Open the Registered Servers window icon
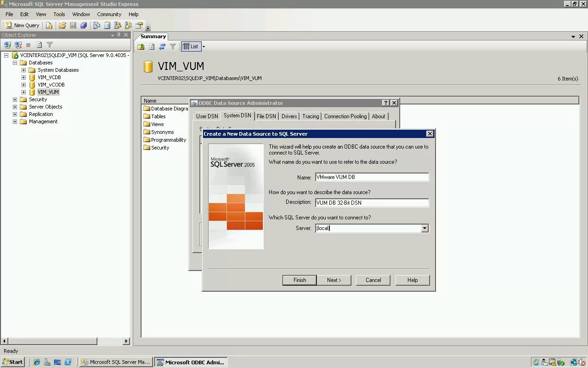Image resolution: width=588 pixels, height=368 pixels. pos(97,25)
